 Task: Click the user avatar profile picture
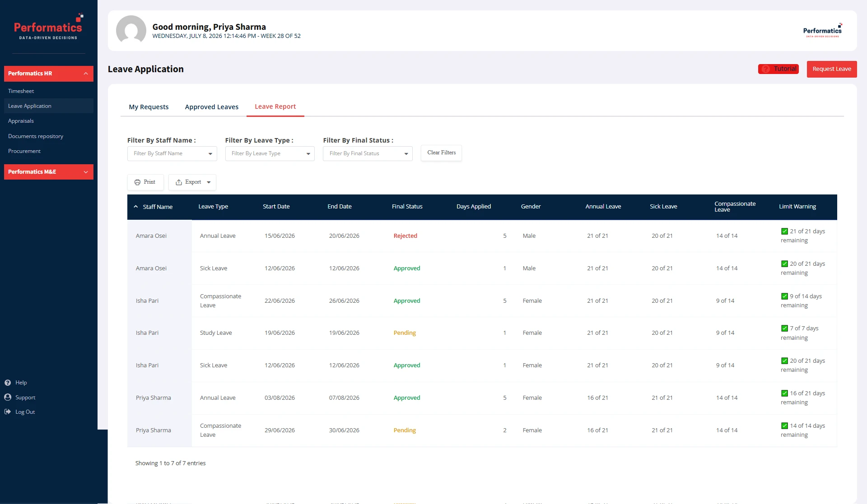[x=131, y=31]
